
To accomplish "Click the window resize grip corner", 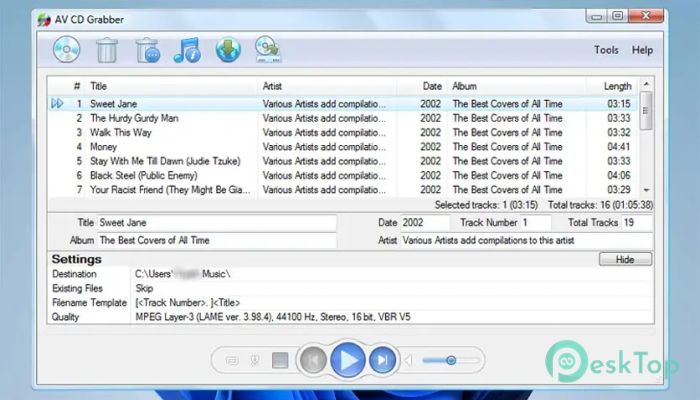I will pyautogui.click(x=659, y=380).
